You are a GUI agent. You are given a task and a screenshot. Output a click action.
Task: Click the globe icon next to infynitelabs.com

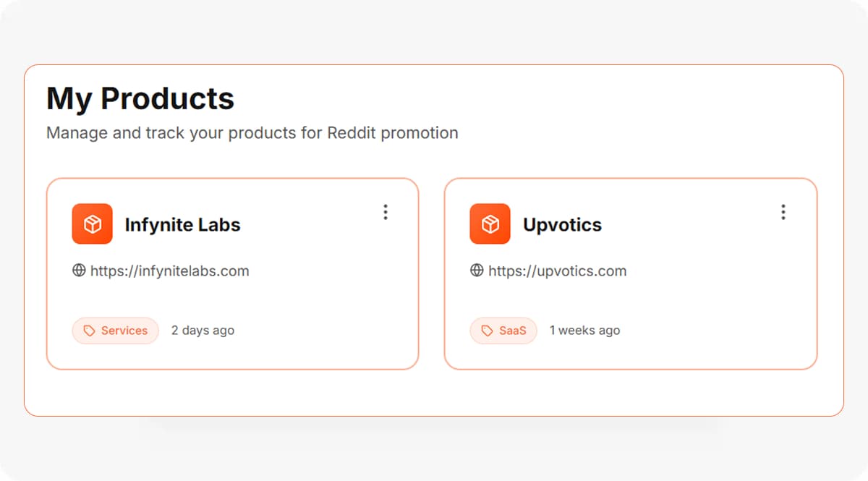click(78, 271)
